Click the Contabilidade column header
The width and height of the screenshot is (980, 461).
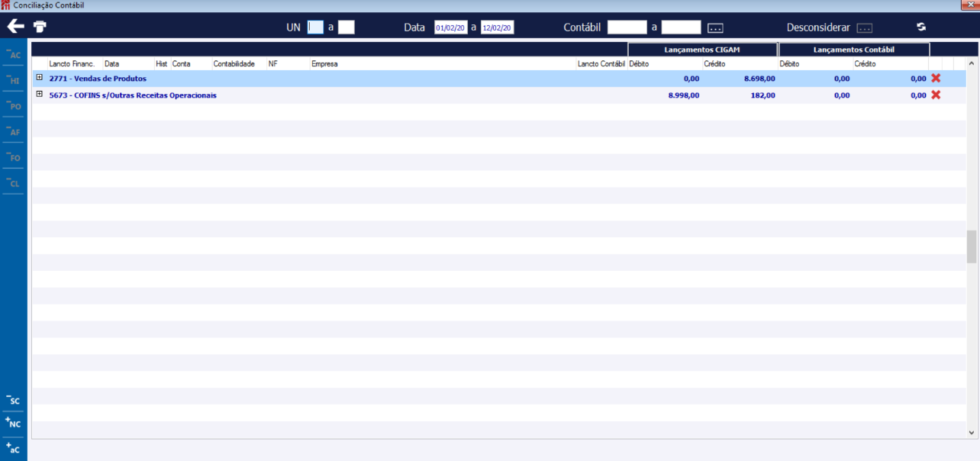[234, 64]
